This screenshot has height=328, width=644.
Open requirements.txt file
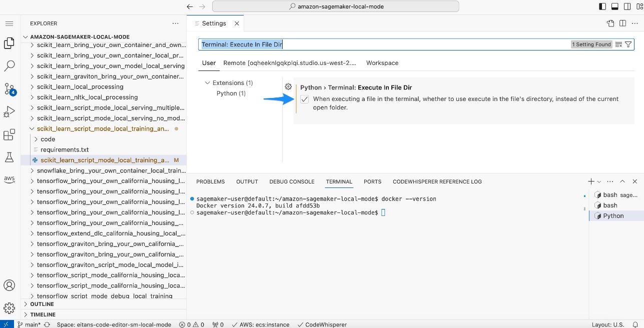(x=103, y=149)
